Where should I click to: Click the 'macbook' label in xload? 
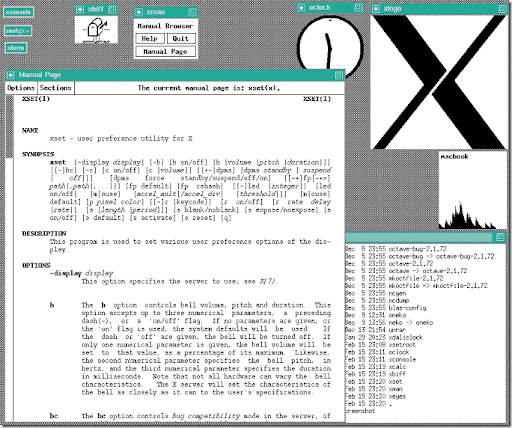(x=455, y=156)
